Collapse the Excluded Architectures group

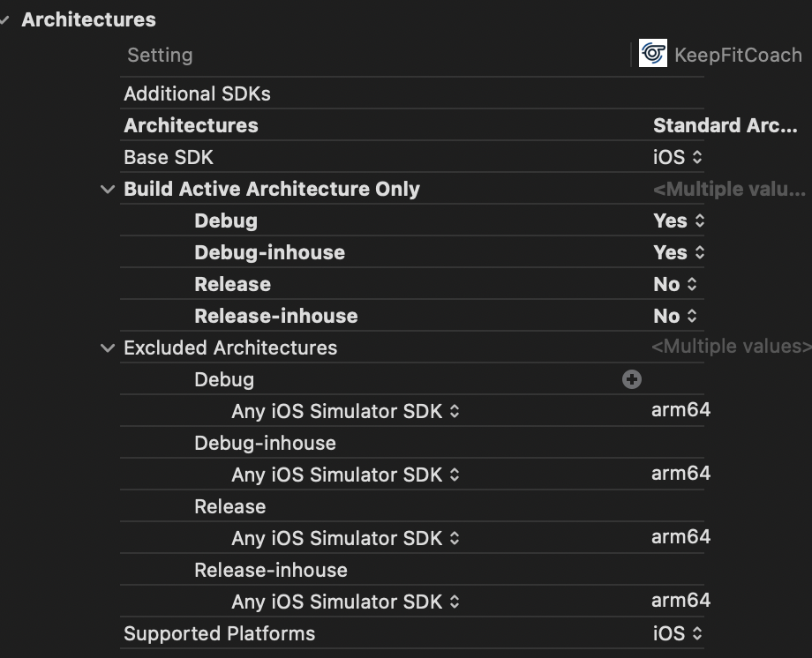point(107,348)
